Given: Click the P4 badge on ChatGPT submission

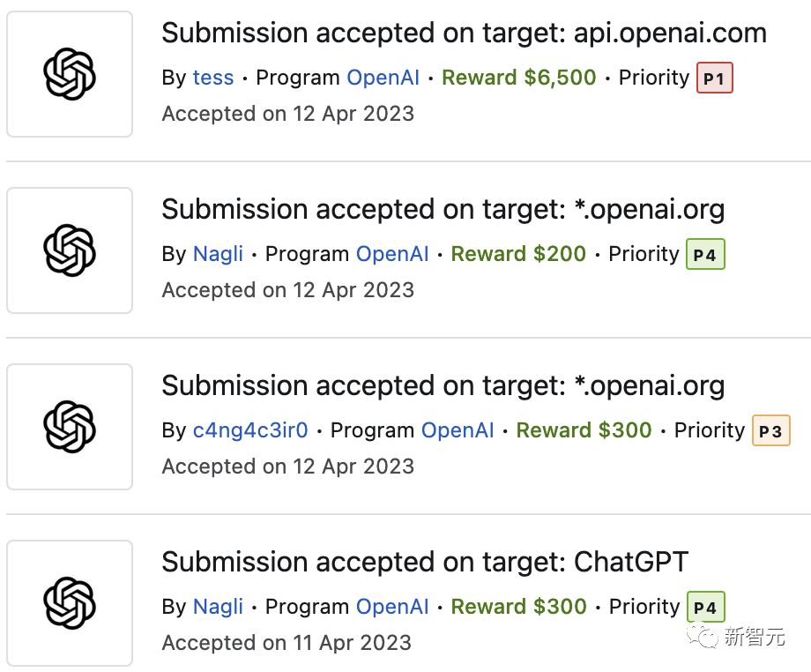Looking at the screenshot, I should 706,607.
